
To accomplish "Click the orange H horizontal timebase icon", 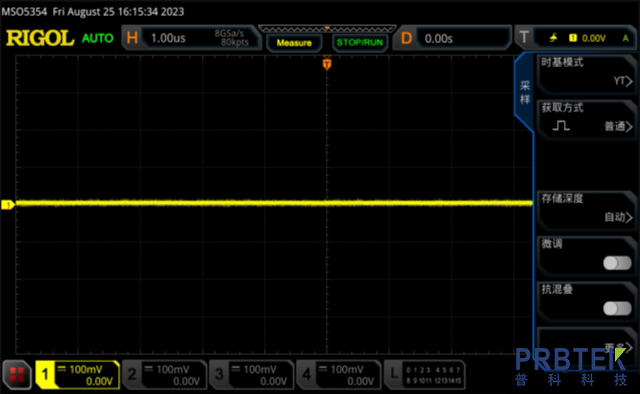I will [132, 38].
